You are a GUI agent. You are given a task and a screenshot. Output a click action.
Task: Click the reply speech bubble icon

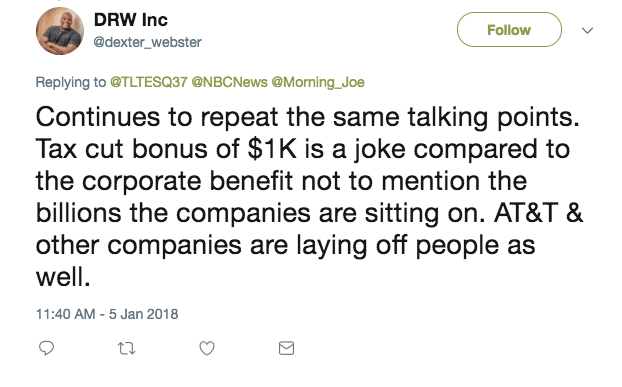46,348
